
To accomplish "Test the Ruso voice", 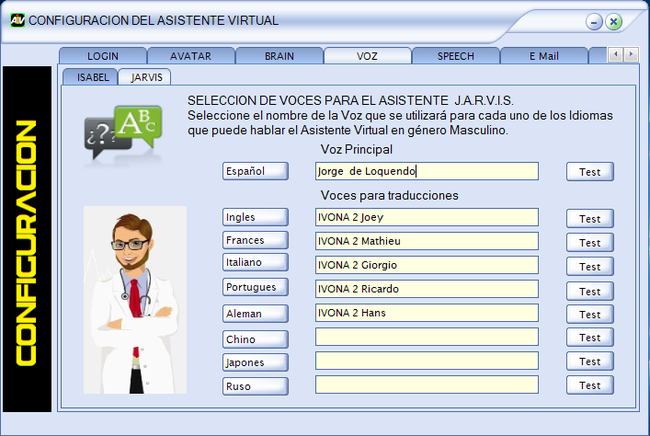I will click(x=590, y=385).
